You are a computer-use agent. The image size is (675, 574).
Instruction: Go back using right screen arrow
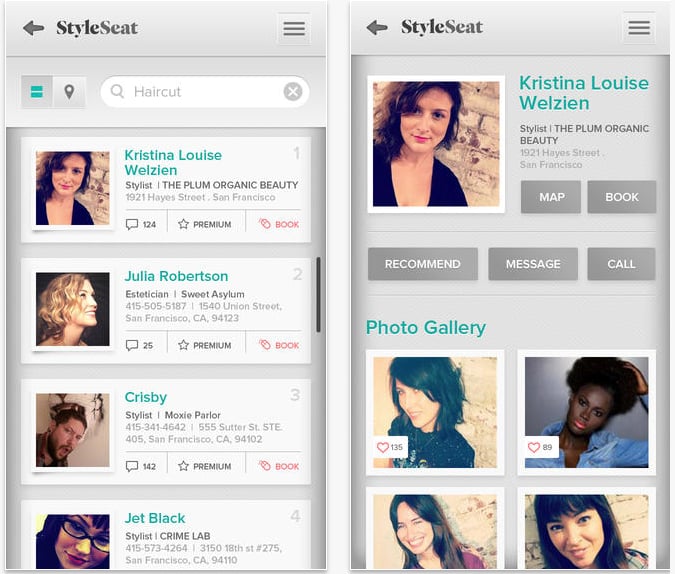point(377,28)
